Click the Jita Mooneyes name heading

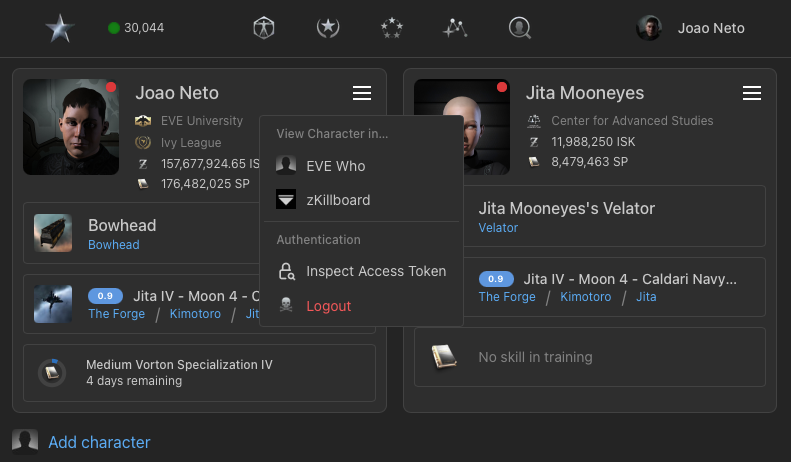(585, 93)
